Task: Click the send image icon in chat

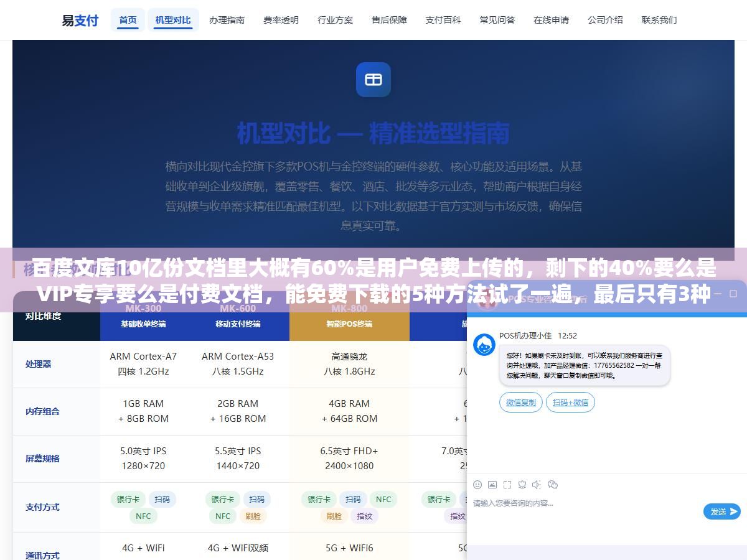Action: (x=492, y=484)
